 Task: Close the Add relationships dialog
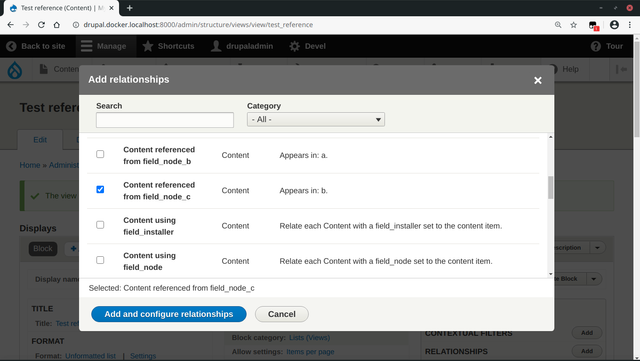[538, 80]
